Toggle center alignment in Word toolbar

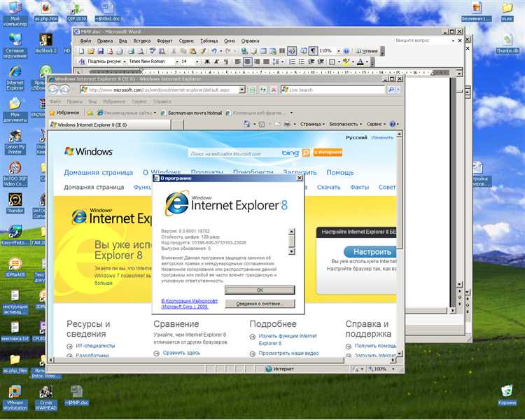coord(247,62)
